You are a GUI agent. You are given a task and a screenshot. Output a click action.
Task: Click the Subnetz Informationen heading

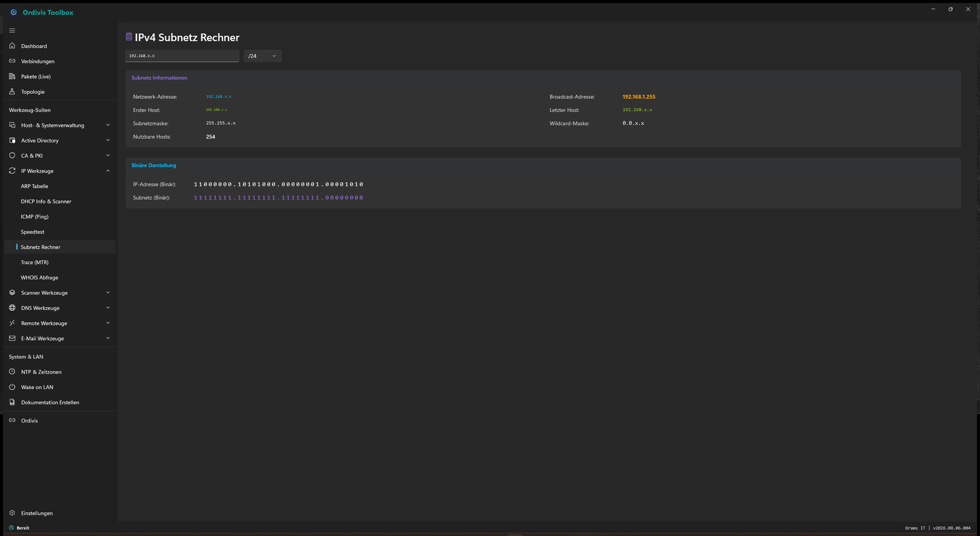click(x=159, y=78)
